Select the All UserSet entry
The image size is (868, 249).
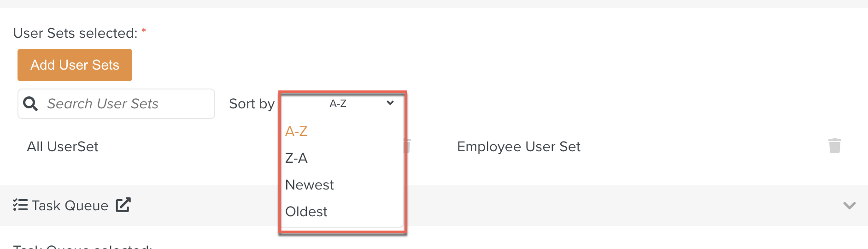(x=63, y=147)
